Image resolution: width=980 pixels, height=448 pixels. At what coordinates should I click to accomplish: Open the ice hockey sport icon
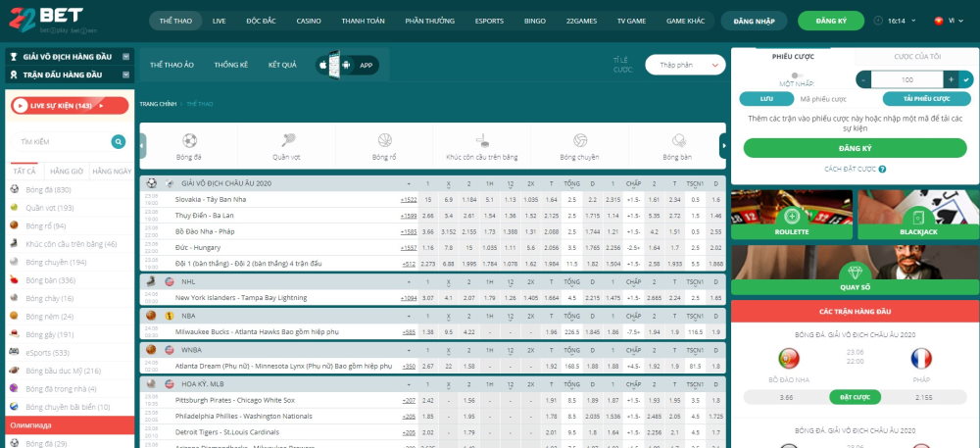[x=482, y=140]
